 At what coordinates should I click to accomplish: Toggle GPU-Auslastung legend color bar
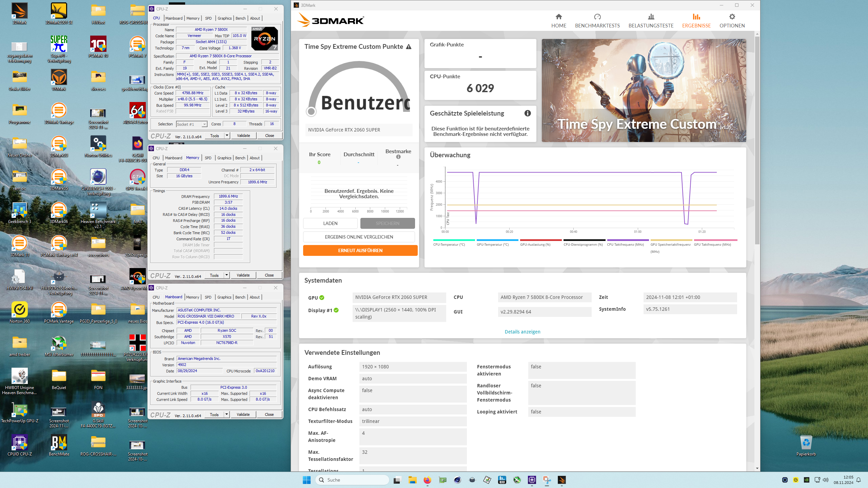click(x=541, y=240)
